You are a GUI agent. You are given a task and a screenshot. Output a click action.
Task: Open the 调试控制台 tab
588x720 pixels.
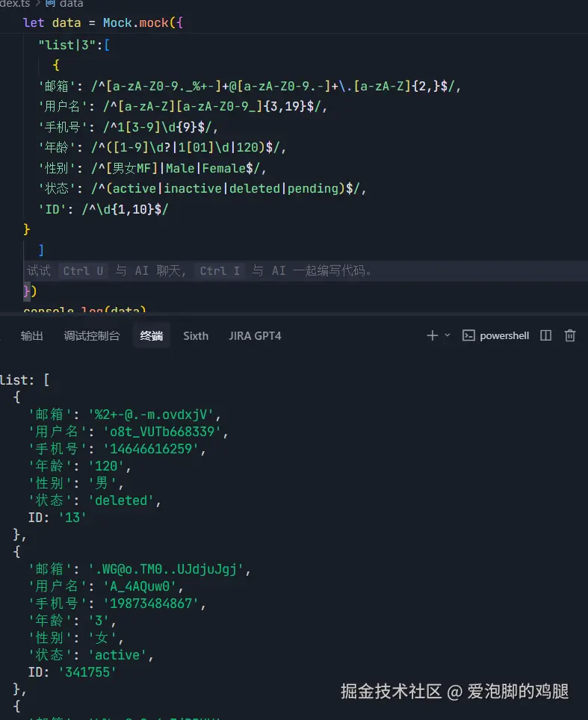(91, 336)
